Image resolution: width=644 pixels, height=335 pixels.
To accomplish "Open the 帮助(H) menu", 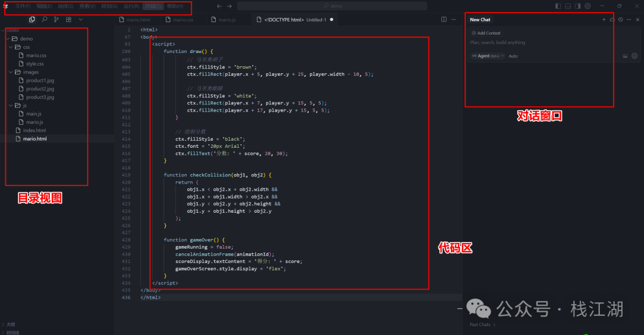I will point(175,6).
